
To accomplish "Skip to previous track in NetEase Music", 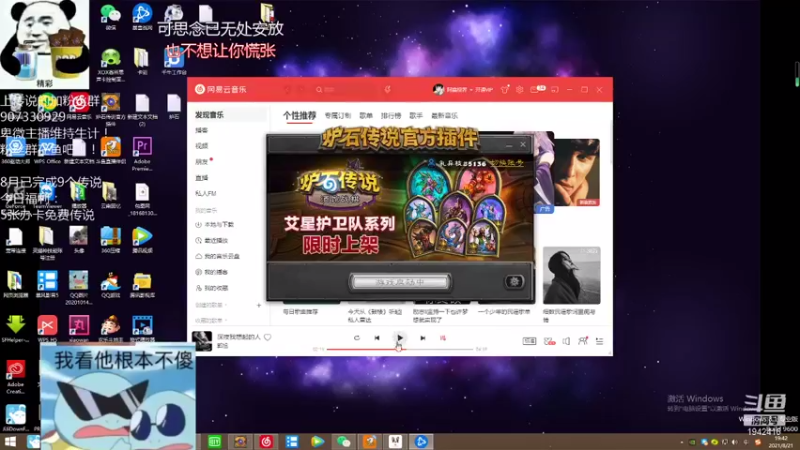I will point(377,338).
